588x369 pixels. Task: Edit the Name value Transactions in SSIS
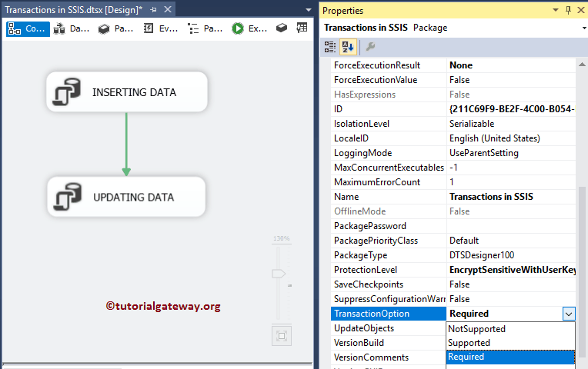point(511,197)
